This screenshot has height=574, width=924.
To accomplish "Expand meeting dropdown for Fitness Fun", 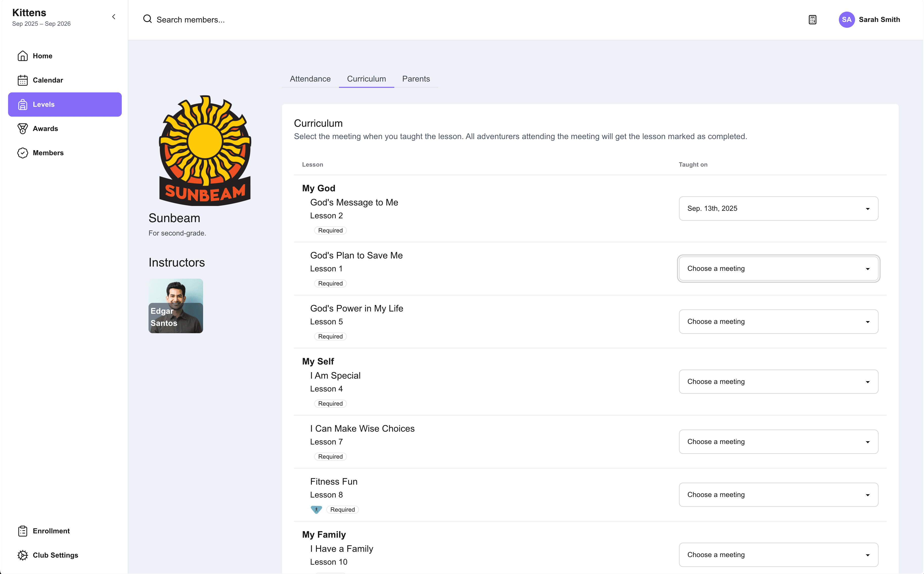I will point(778,495).
